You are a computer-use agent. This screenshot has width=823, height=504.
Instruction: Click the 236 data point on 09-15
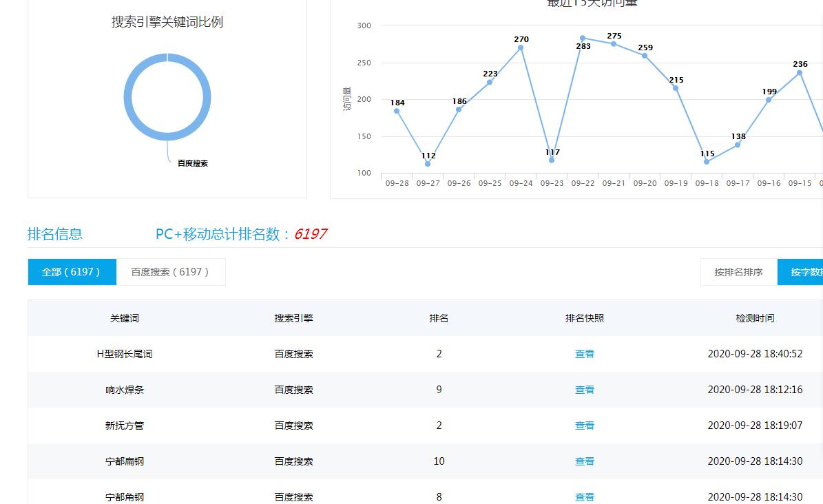[x=800, y=73]
